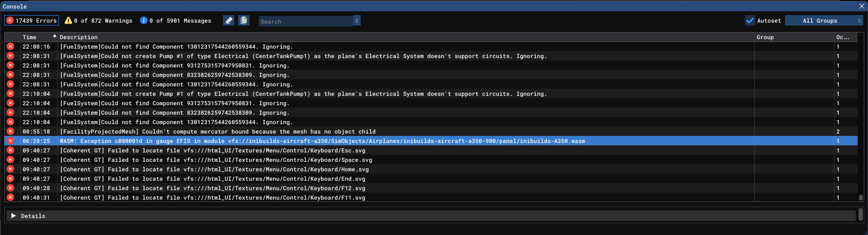Screen dimensions: 868x235
Task: Clear the search field with X
Action: (357, 21)
